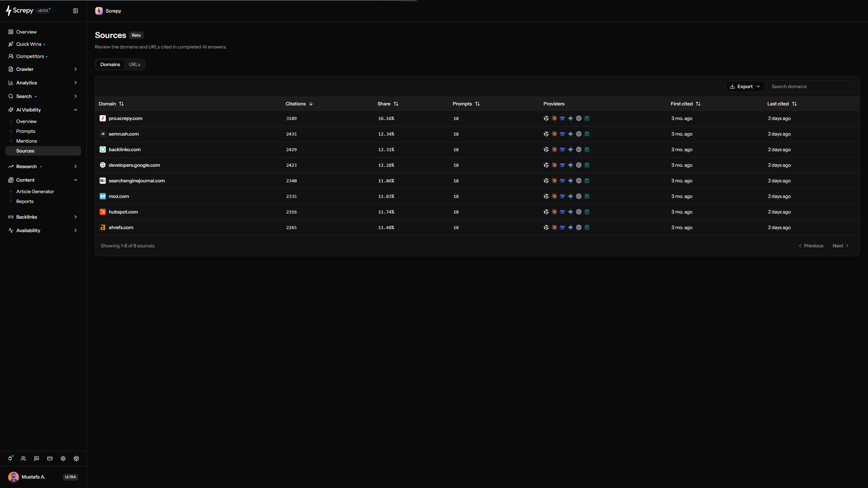Image resolution: width=868 pixels, height=488 pixels.
Task: Click the backlinko.com favicon
Action: (x=103, y=149)
